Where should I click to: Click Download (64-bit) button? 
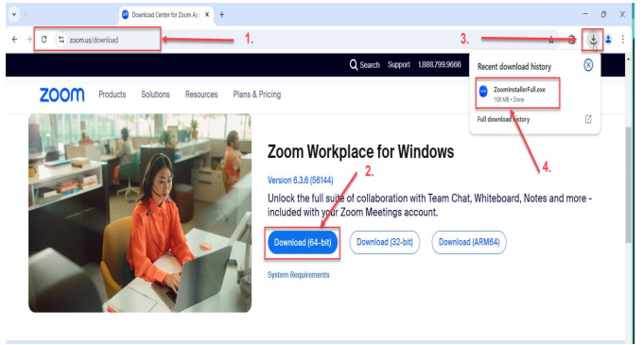pos(303,242)
